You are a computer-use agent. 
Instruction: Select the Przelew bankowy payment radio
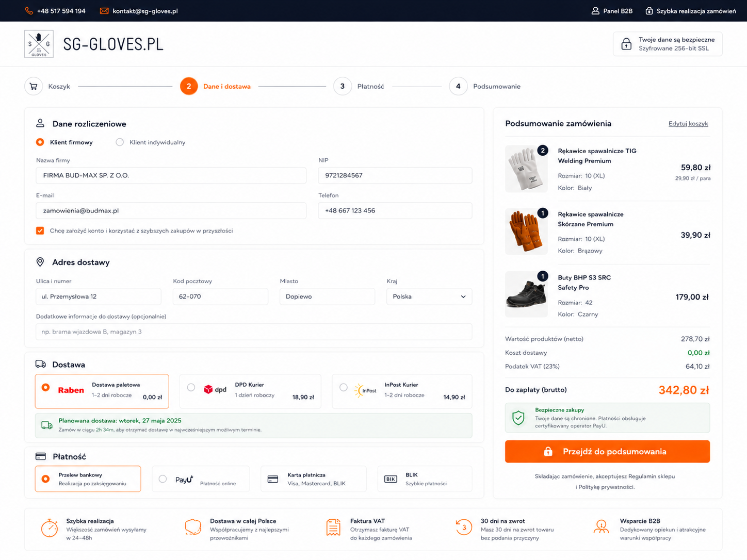(46, 479)
